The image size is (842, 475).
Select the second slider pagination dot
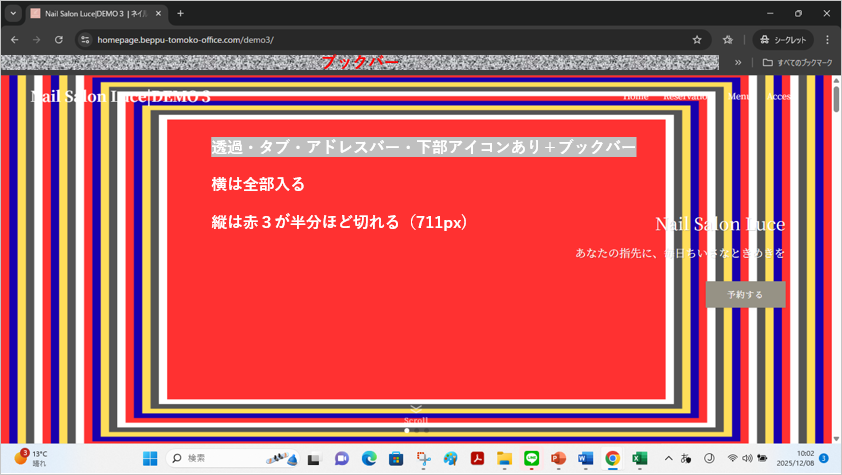[x=417, y=430]
